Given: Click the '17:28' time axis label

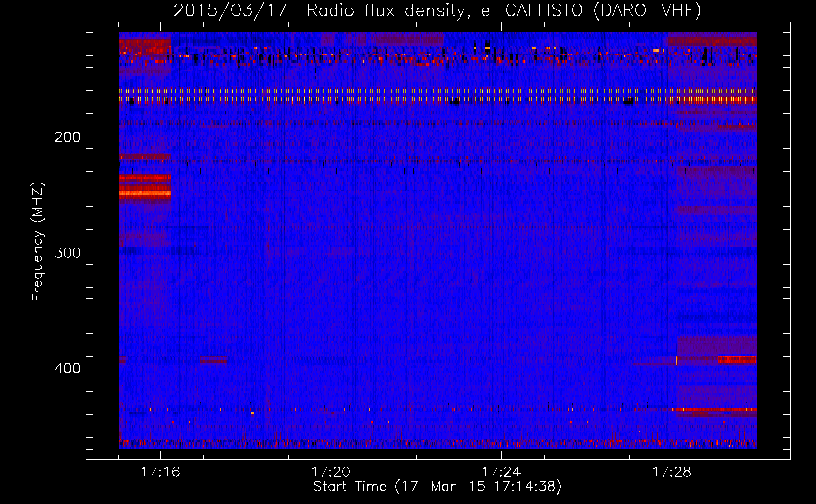Looking at the screenshot, I should [672, 472].
